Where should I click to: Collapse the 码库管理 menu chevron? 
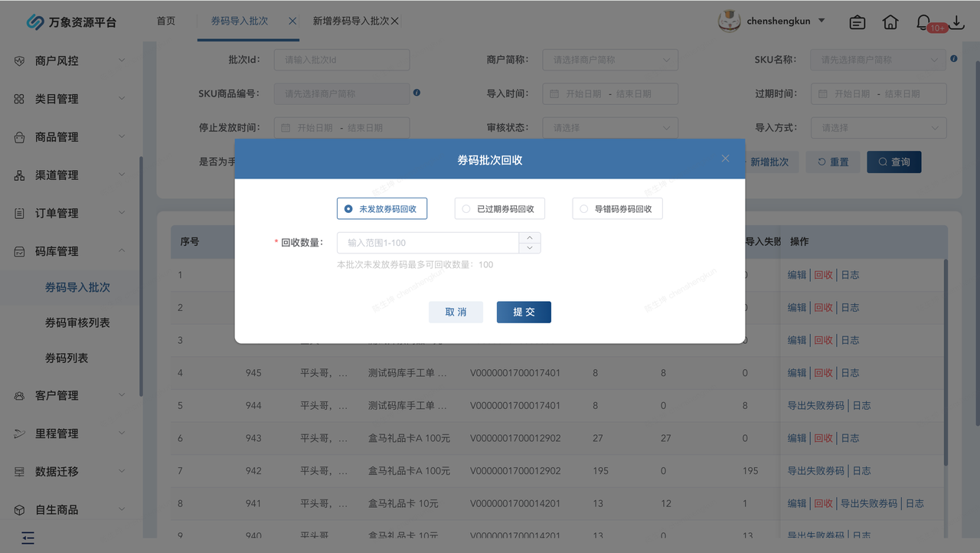click(x=122, y=251)
